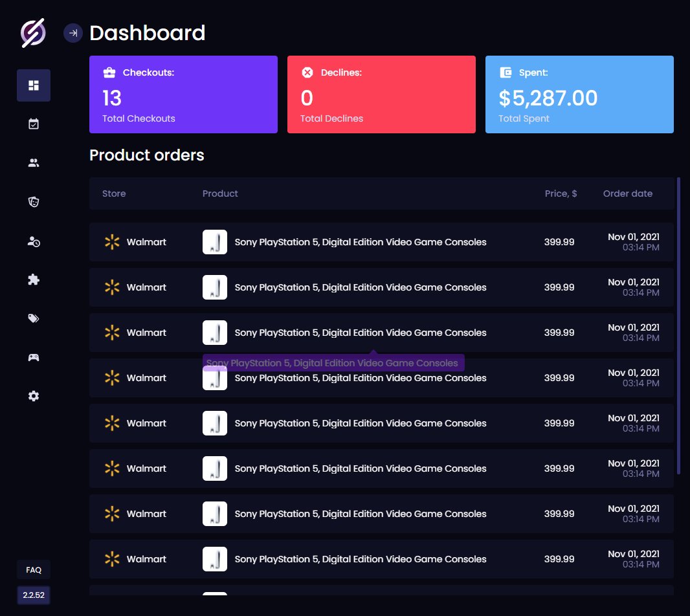This screenshot has height=616, width=690.
Task: Open the mask shield icon in sidebar
Action: [x=34, y=202]
